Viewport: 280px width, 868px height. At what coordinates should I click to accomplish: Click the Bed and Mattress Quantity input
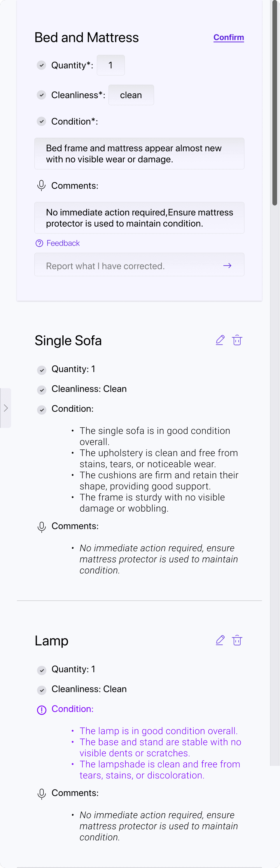(x=111, y=65)
